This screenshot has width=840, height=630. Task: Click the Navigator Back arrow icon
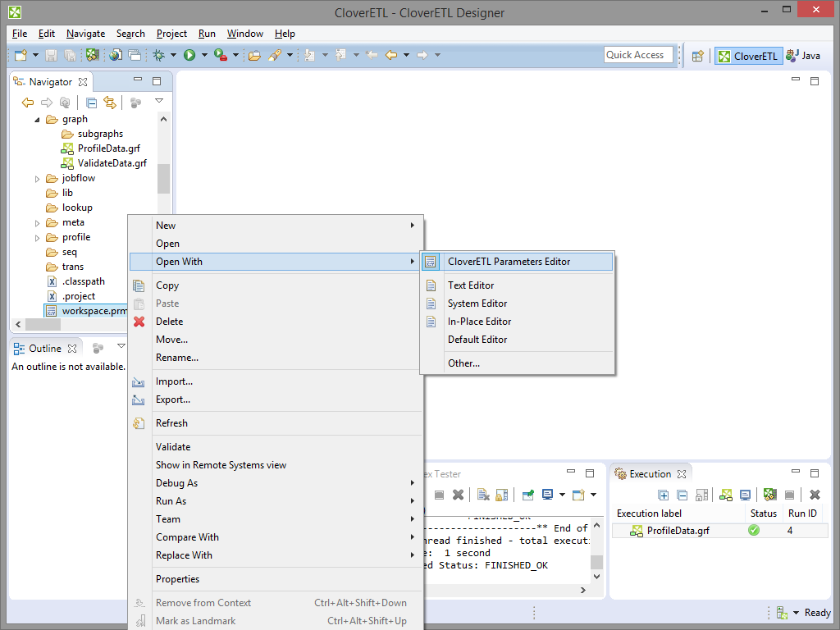[27, 103]
